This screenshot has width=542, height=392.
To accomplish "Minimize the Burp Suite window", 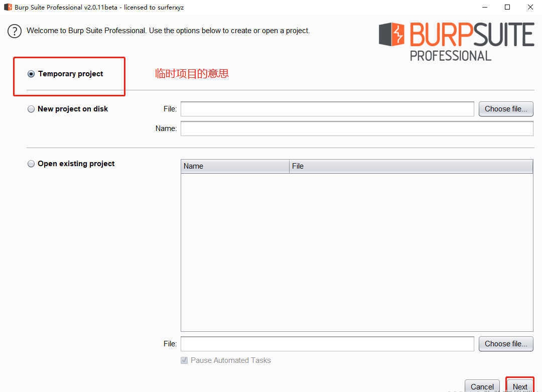I will click(x=485, y=7).
